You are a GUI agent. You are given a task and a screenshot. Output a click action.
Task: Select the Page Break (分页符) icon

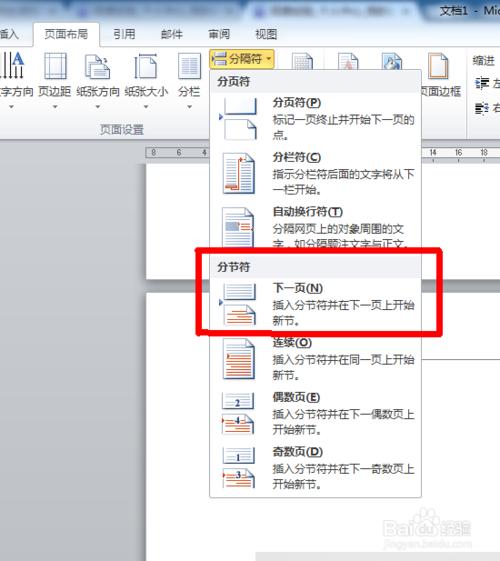[238, 119]
